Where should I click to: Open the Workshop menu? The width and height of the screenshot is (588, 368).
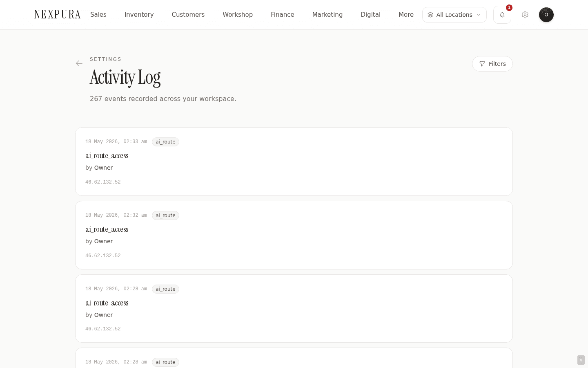pyautogui.click(x=238, y=15)
